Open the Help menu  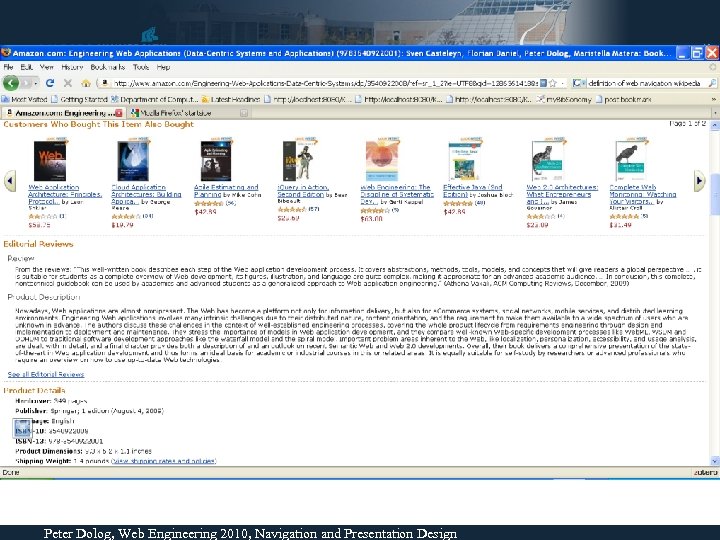163,67
